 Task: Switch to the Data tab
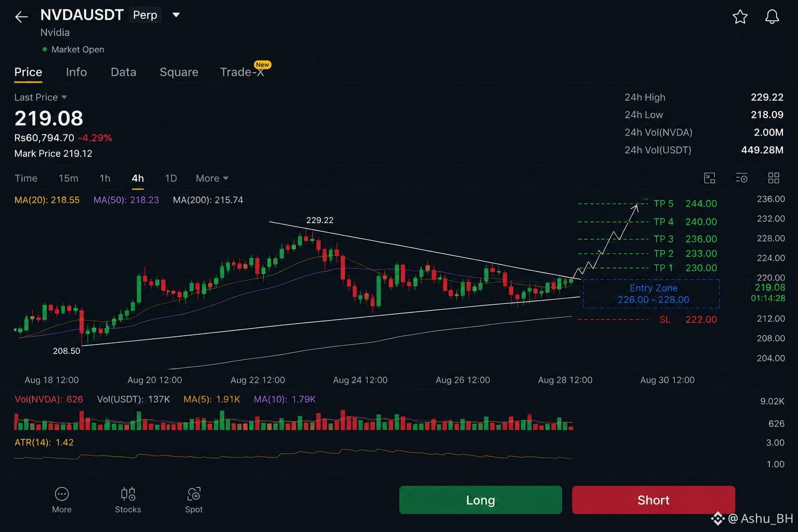coord(124,72)
